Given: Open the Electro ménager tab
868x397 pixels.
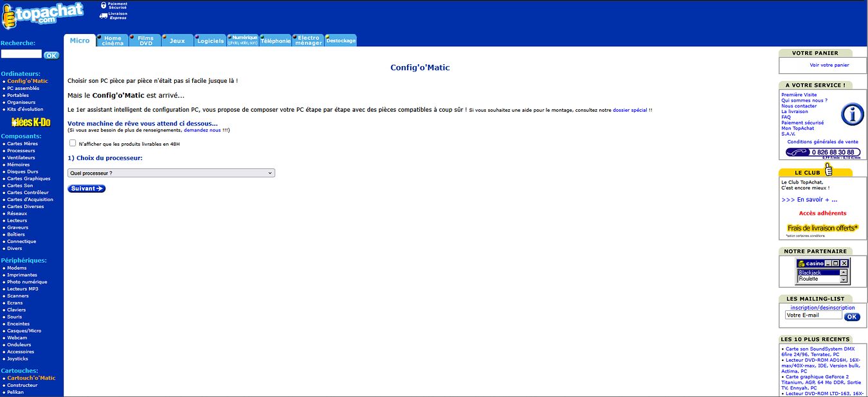Looking at the screenshot, I should 309,40.
